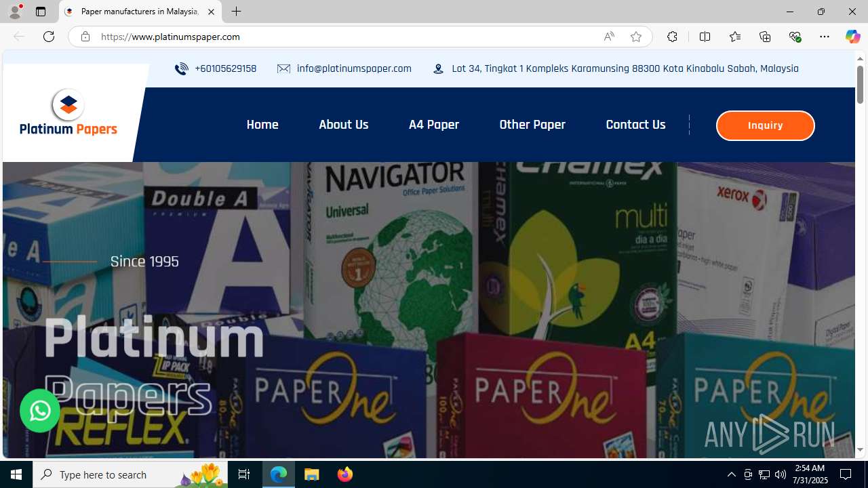The image size is (868, 488).
Task: Click phone number +60105629158
Action: tap(225, 68)
